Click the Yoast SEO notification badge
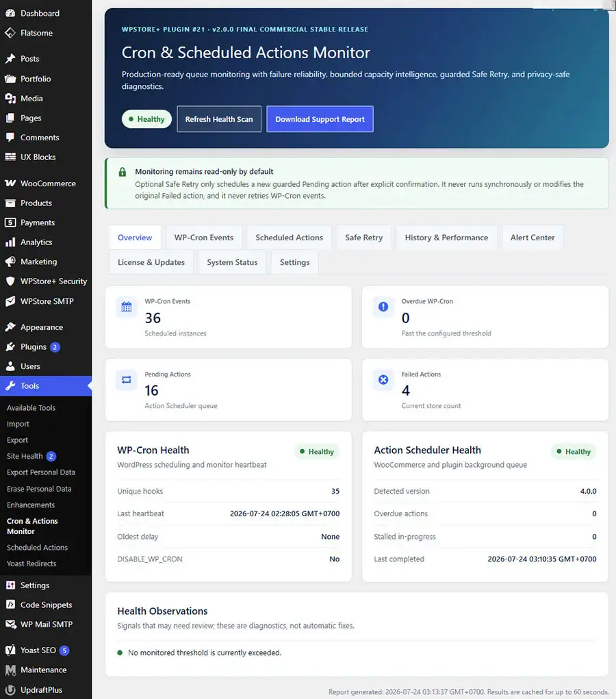 tap(64, 650)
